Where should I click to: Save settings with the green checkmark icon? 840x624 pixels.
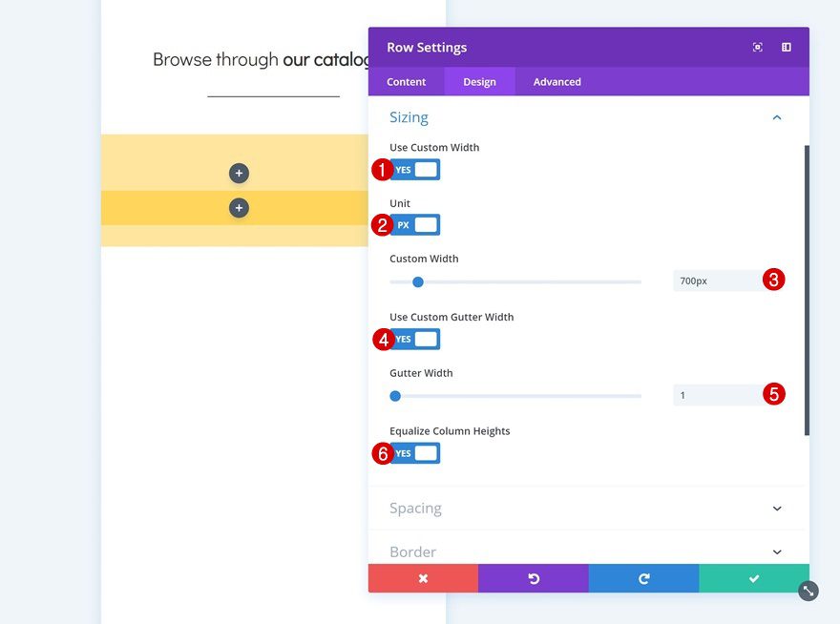click(754, 578)
